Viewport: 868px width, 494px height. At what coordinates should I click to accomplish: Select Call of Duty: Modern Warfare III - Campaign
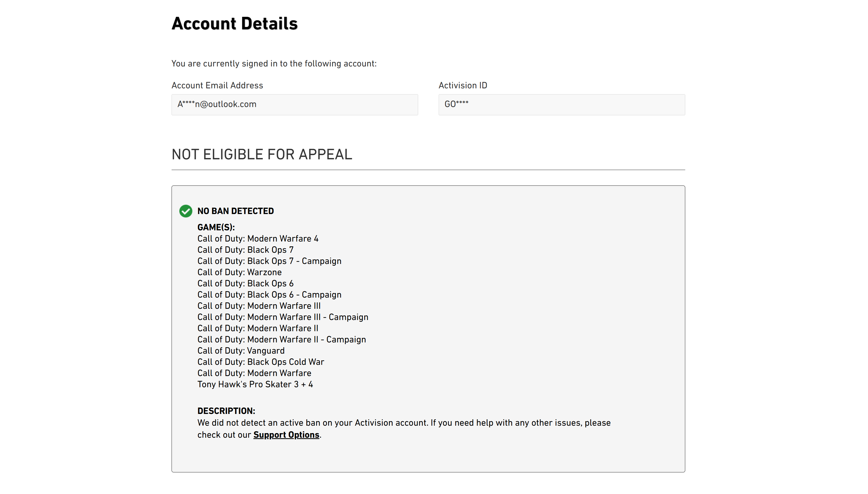tap(283, 317)
